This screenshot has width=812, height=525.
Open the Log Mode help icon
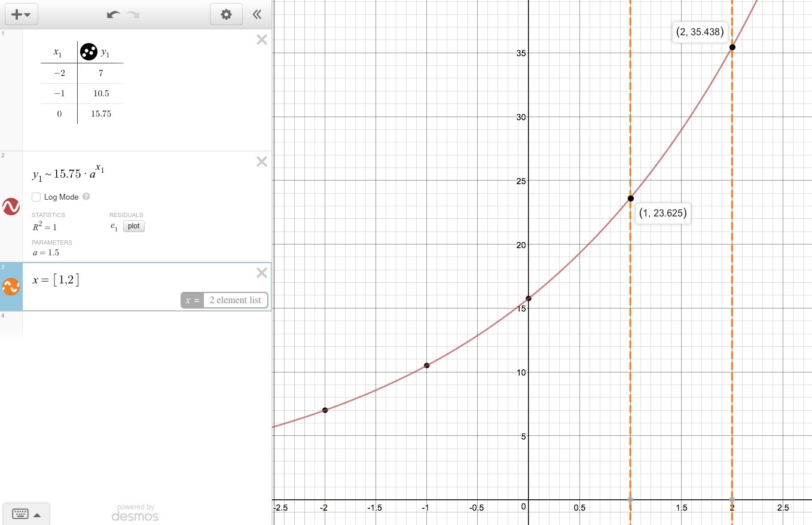point(86,197)
